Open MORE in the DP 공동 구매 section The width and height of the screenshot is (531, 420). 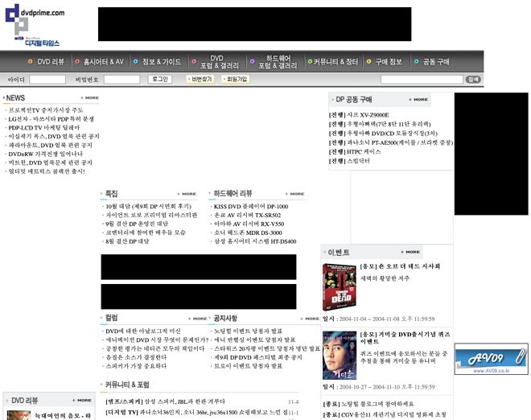418,100
